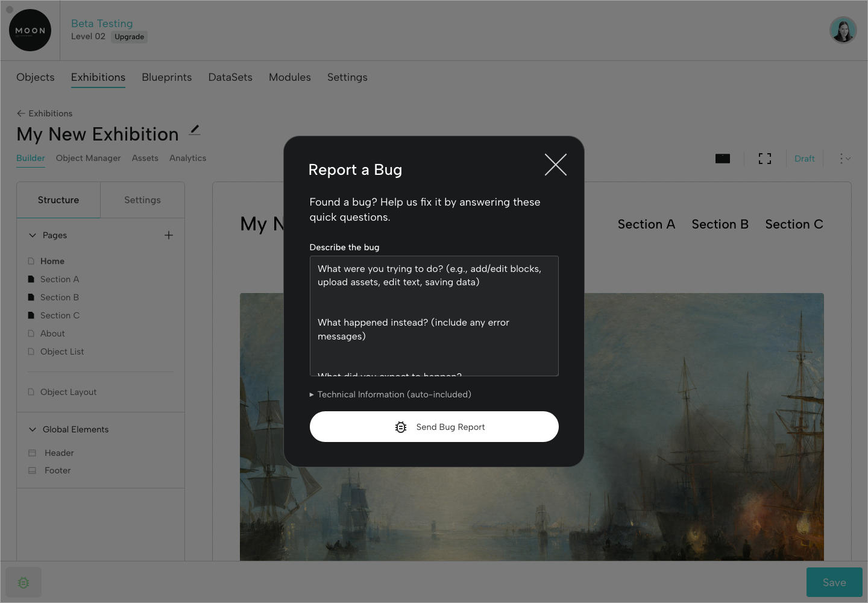Screen dimensions: 868x603
Task: Select the Section A page in the sidebar
Action: 60,279
